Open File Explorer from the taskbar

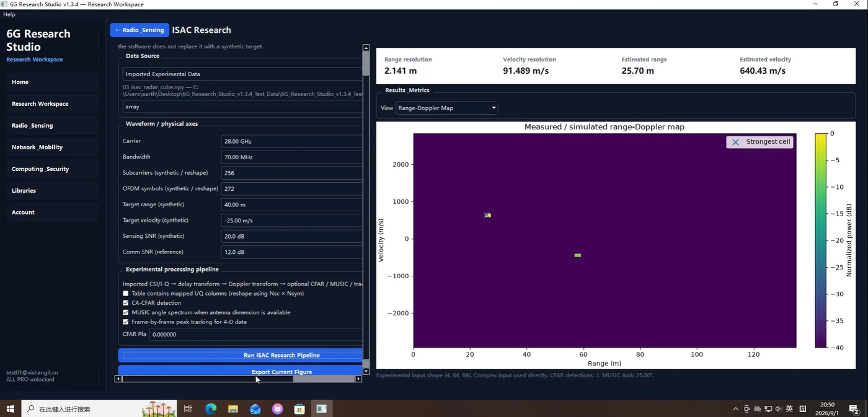pos(233,409)
